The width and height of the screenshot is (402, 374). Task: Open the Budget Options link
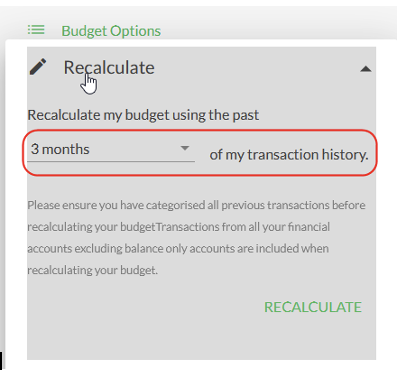pos(111,31)
